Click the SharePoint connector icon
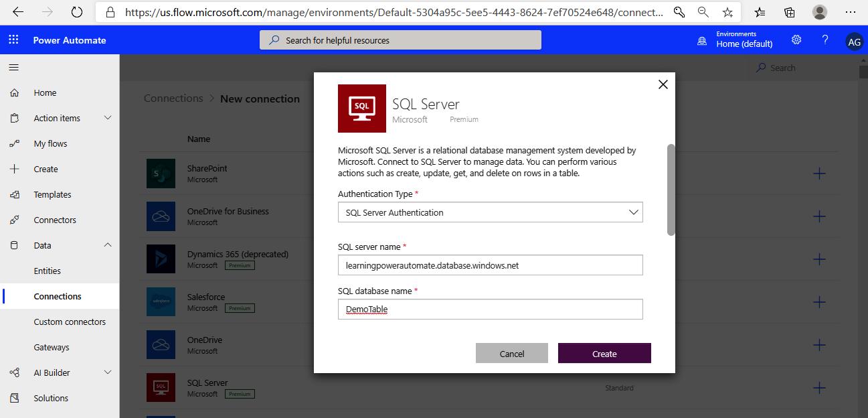 click(x=161, y=173)
